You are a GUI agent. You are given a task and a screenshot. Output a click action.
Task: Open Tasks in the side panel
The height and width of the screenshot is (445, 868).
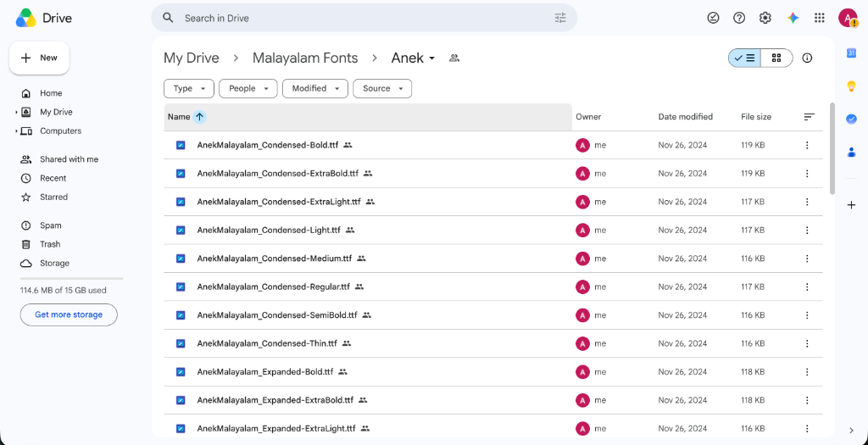pos(851,119)
